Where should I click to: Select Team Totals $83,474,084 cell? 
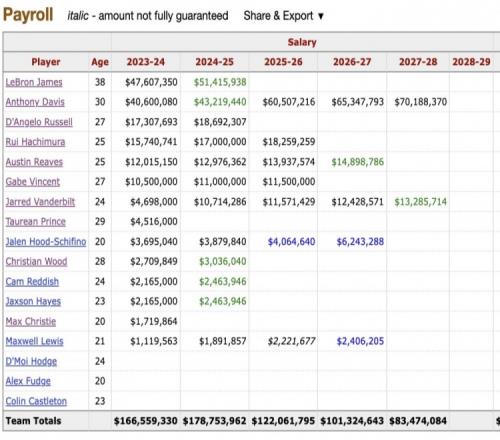pyautogui.click(x=418, y=421)
